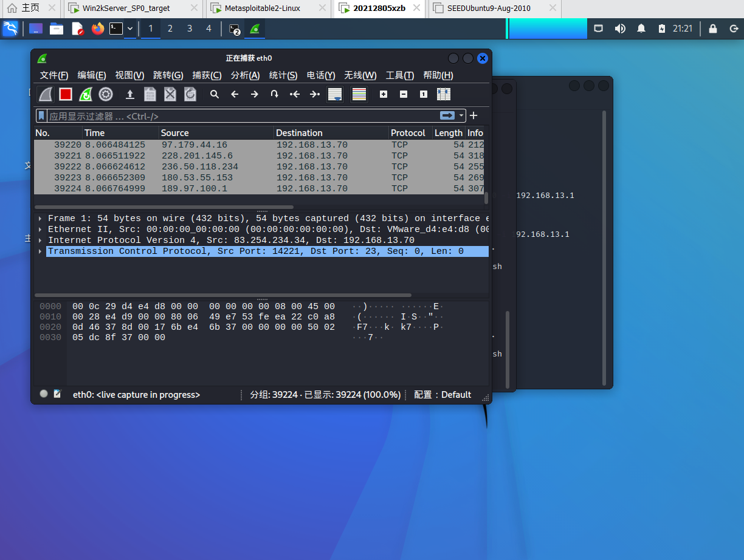
Task: Click the start capture shark fin icon
Action: 46,94
